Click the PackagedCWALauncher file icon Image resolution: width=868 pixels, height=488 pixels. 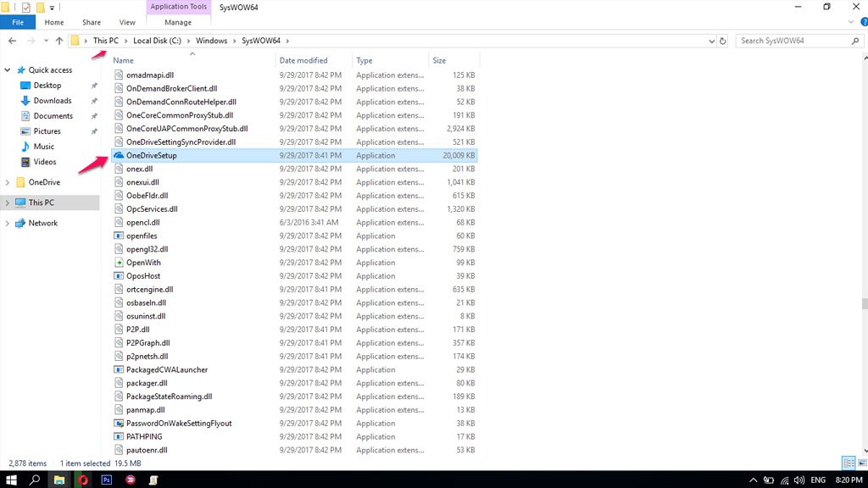pyautogui.click(x=119, y=369)
